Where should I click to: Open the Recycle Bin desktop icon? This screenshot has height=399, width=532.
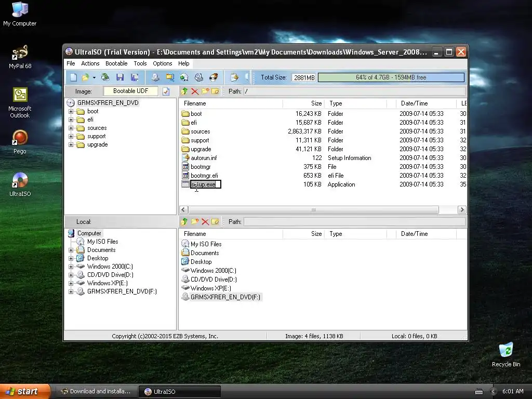tap(506, 355)
